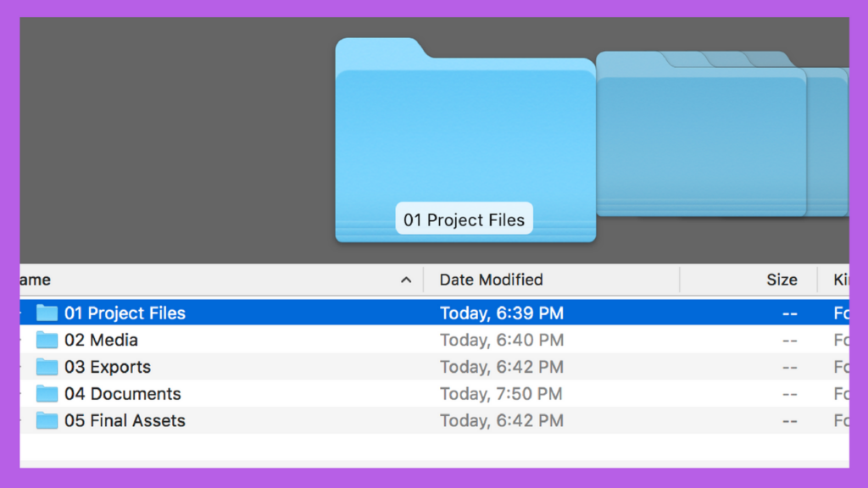Select the 03 Exports row name
The height and width of the screenshot is (488, 868).
click(x=108, y=367)
